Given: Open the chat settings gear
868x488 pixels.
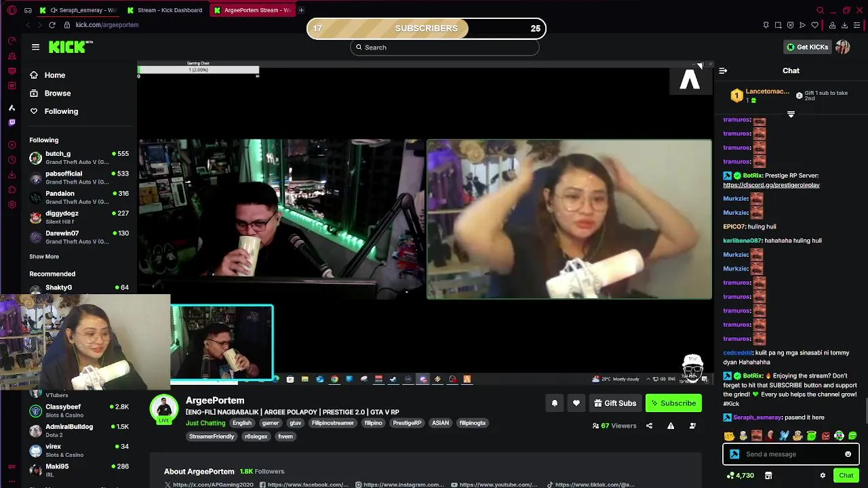Looking at the screenshot, I should (x=823, y=476).
